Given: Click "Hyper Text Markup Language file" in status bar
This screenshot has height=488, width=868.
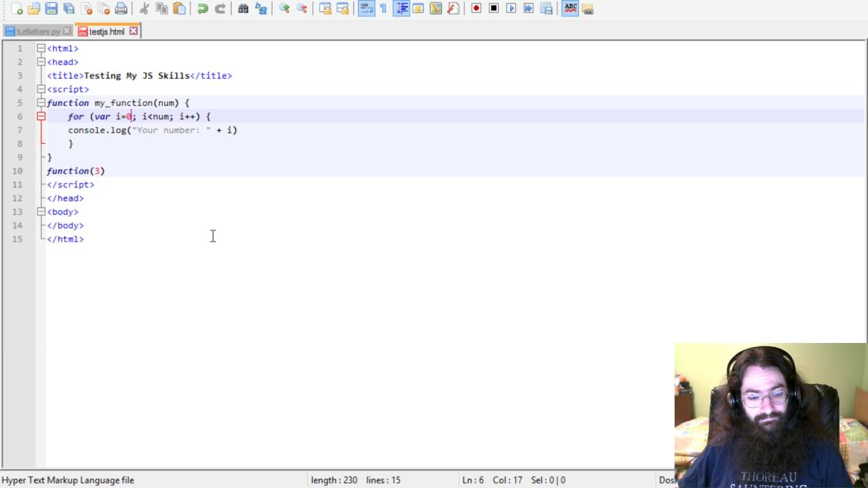Looking at the screenshot, I should pos(68,480).
